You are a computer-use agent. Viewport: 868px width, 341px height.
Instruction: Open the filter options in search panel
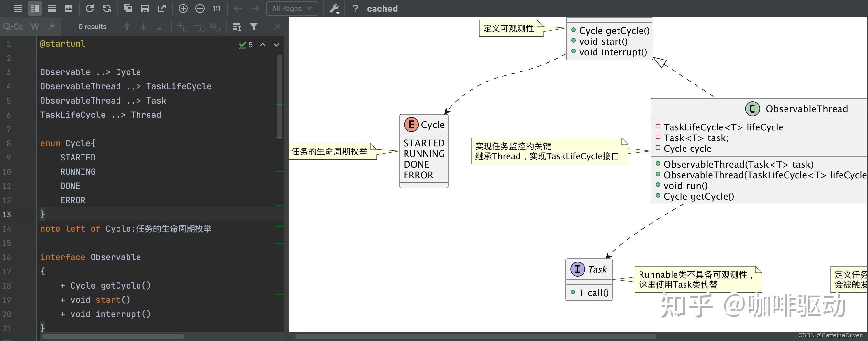[x=254, y=26]
